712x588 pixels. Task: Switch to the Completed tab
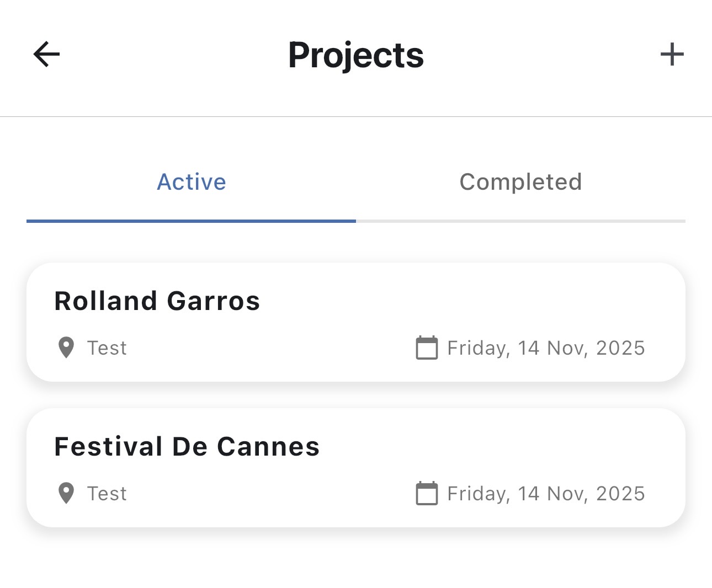520,182
